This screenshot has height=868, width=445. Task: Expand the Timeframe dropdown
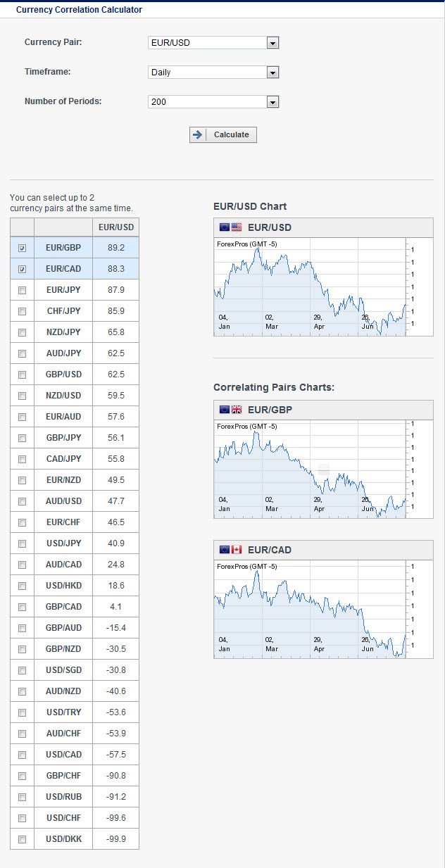pos(272,73)
